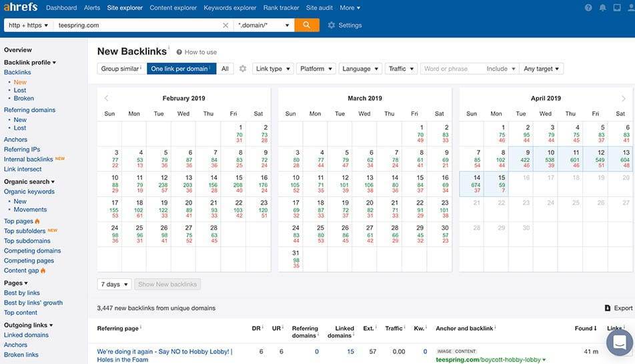Open Alerts in top navigation
Viewport: 635px width, 364px height.
(x=92, y=8)
